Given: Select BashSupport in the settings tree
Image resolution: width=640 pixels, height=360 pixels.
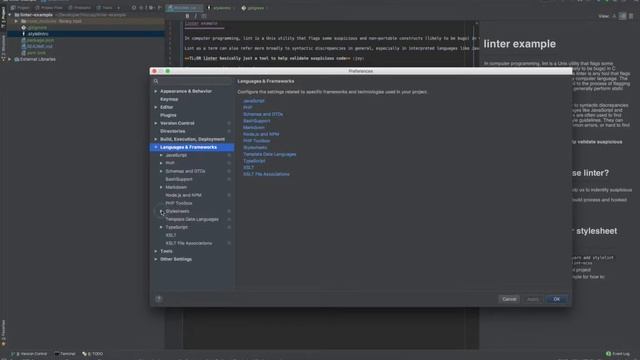Looking at the screenshot, I should 179,179.
